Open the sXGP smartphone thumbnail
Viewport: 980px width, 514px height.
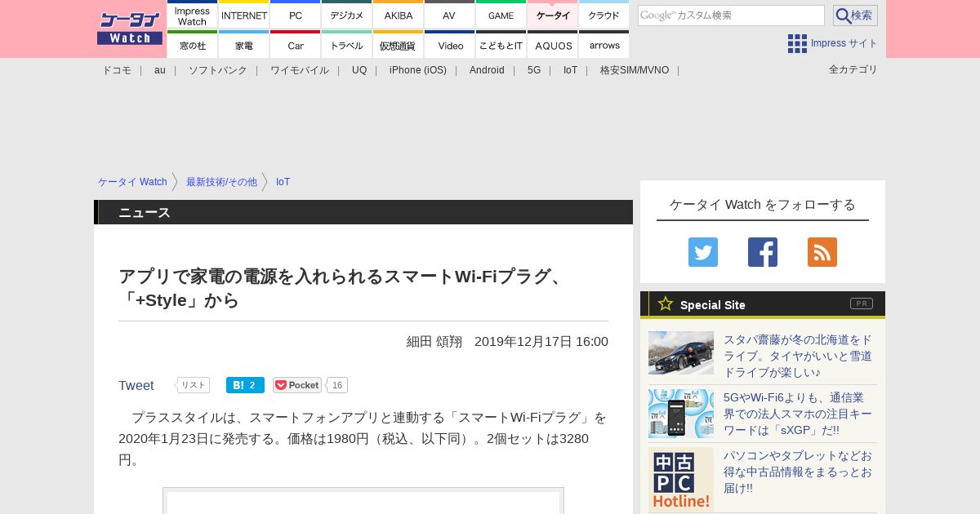point(681,414)
